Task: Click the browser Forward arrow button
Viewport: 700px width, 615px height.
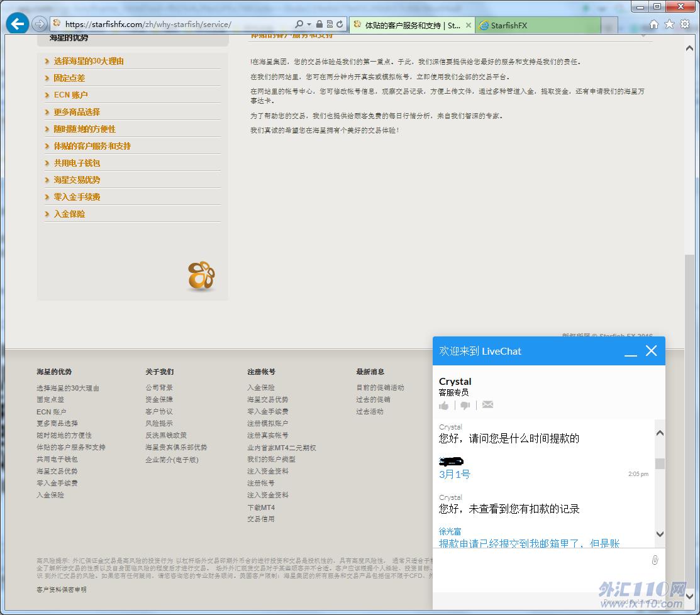Action: [x=40, y=24]
